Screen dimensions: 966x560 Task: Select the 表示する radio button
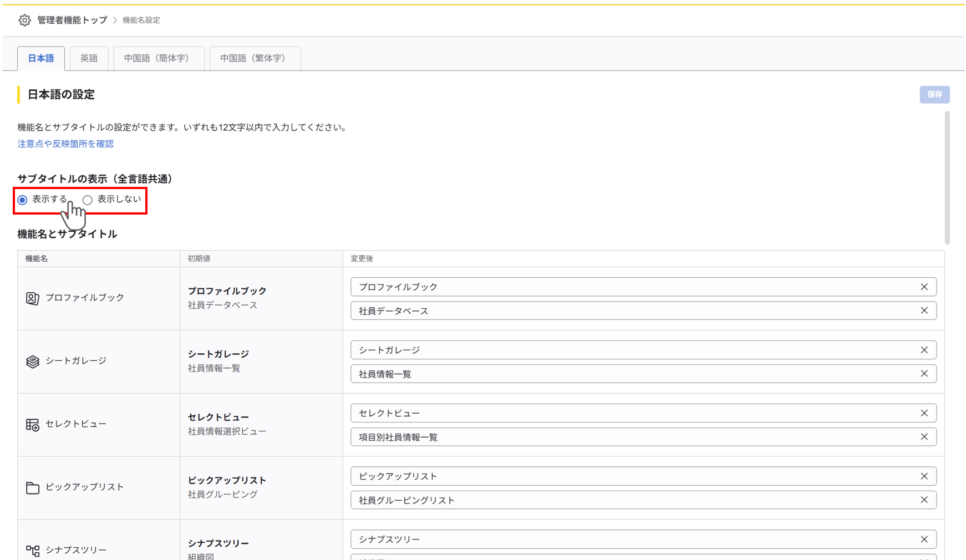point(23,200)
